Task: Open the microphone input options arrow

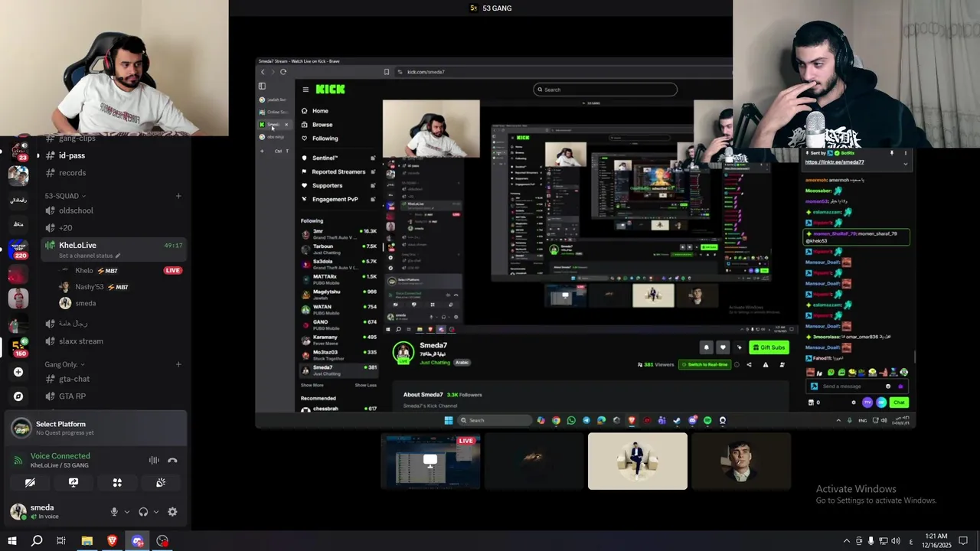Action: click(x=126, y=512)
